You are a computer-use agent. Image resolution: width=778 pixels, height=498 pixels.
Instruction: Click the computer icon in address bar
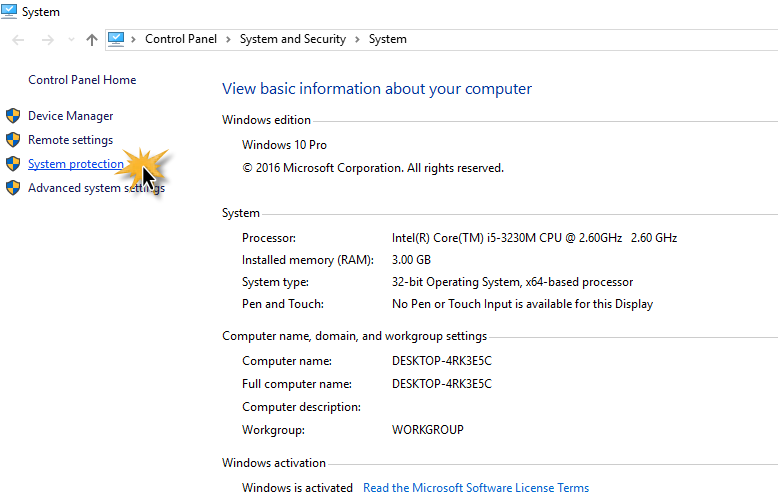116,39
